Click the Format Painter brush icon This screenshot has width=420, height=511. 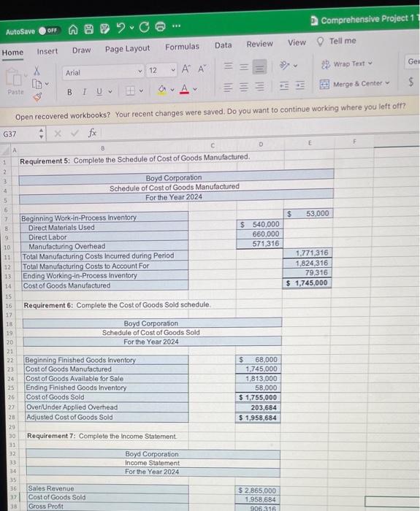coord(37,96)
